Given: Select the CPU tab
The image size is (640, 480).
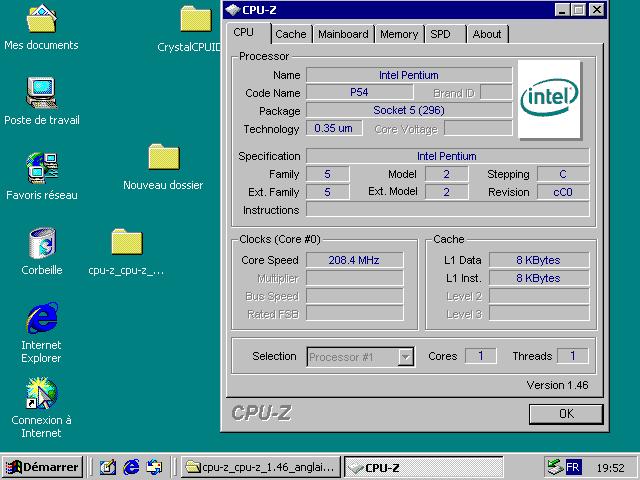Looking at the screenshot, I should (248, 33).
